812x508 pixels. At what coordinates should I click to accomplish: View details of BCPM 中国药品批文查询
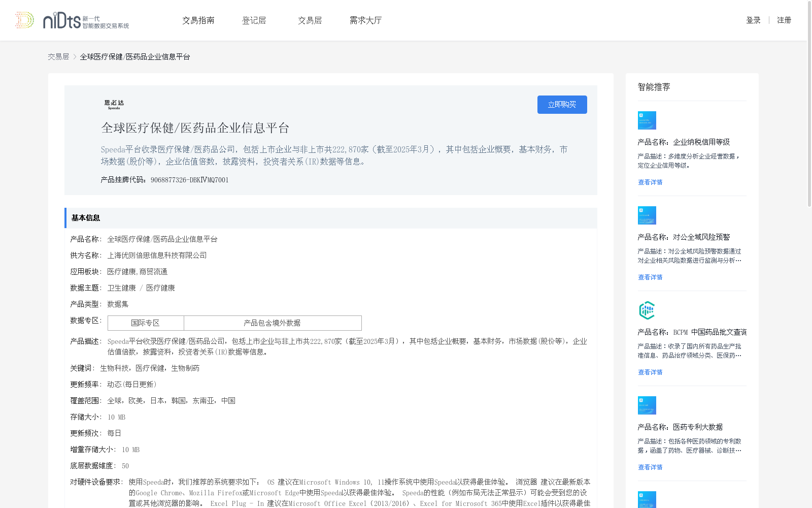coord(650,372)
